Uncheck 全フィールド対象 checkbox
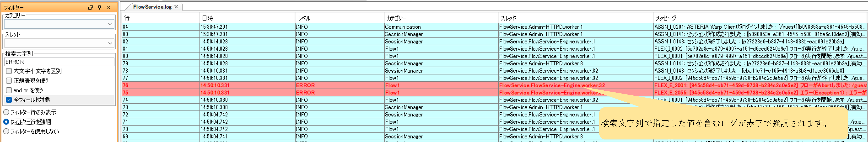 tap(9, 100)
